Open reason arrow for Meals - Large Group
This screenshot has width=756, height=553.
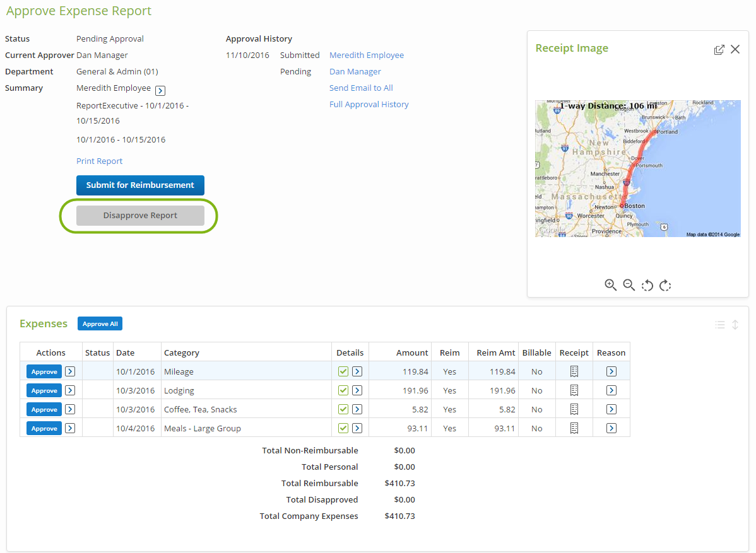pos(611,428)
